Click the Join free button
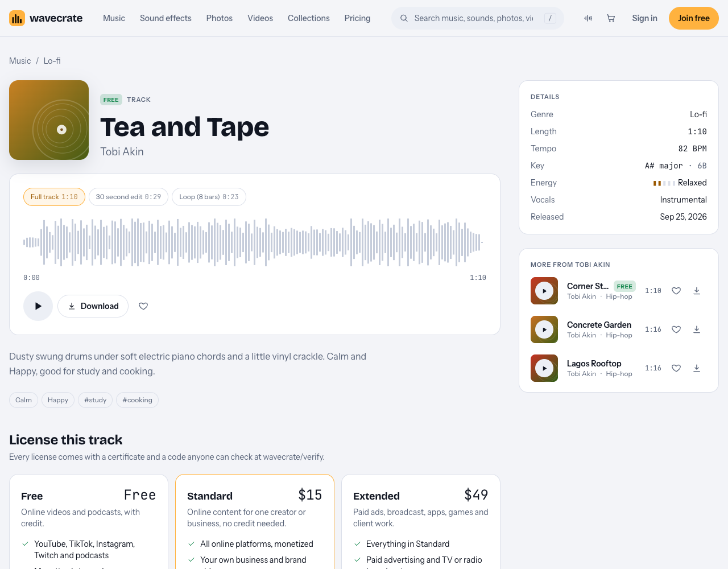 (x=694, y=18)
